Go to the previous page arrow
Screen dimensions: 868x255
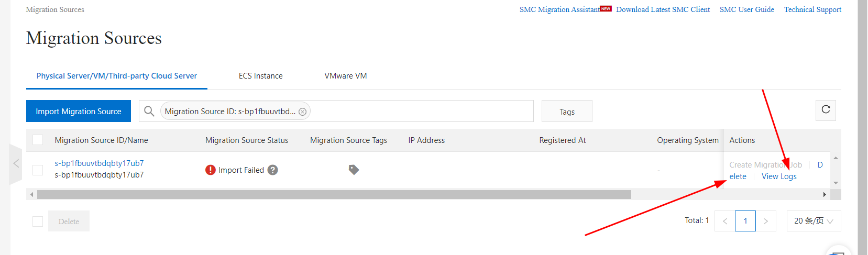725,221
